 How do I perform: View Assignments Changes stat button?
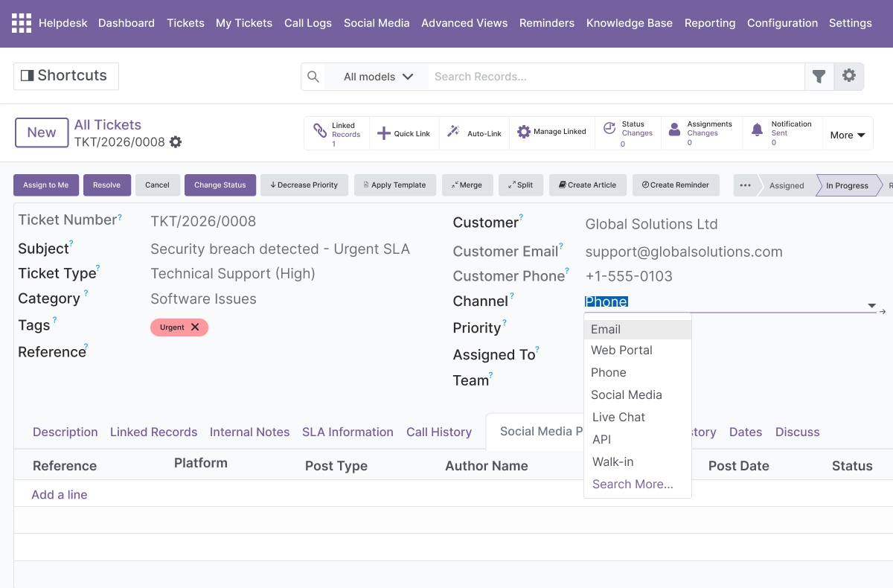(700, 133)
